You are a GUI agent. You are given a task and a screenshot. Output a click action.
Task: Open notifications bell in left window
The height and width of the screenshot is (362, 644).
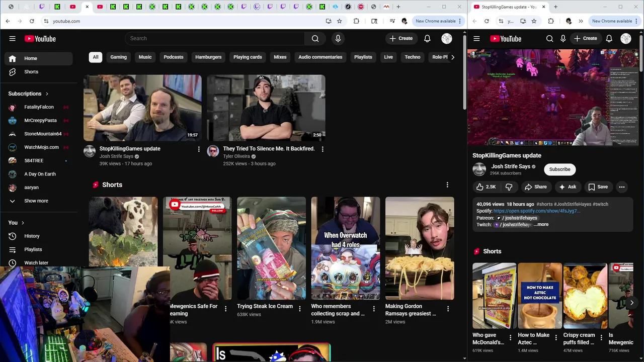click(x=427, y=38)
